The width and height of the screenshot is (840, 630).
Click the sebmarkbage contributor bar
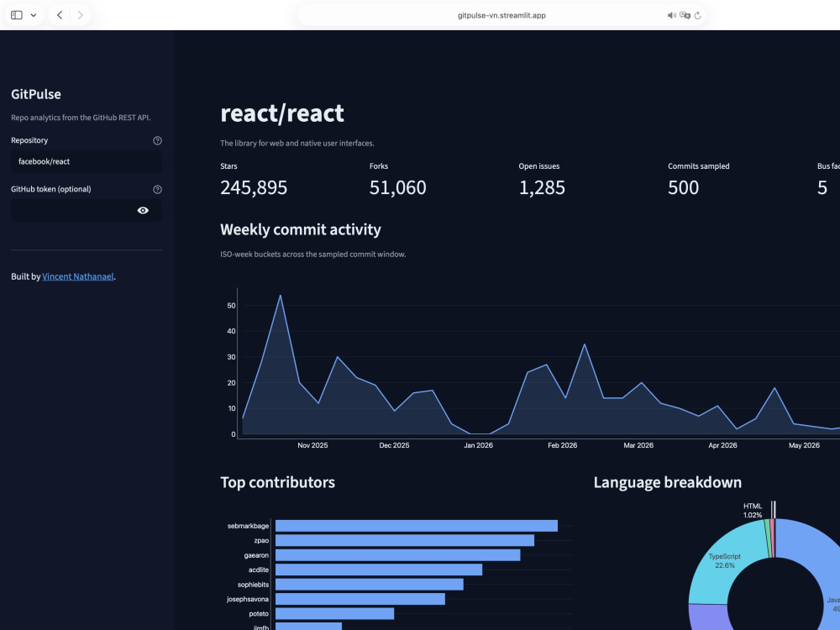point(417,526)
